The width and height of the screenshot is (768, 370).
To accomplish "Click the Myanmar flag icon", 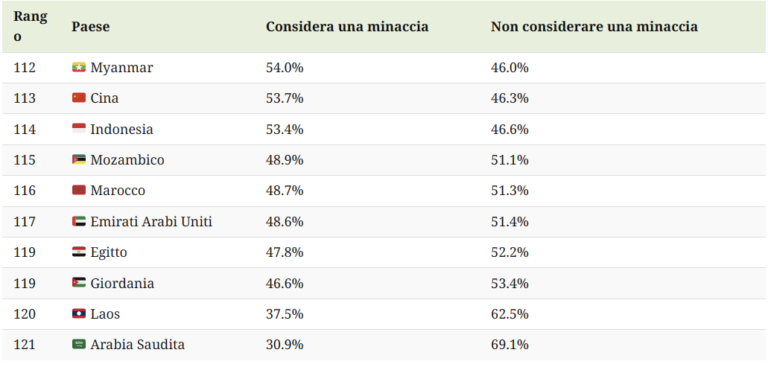I will pos(79,67).
